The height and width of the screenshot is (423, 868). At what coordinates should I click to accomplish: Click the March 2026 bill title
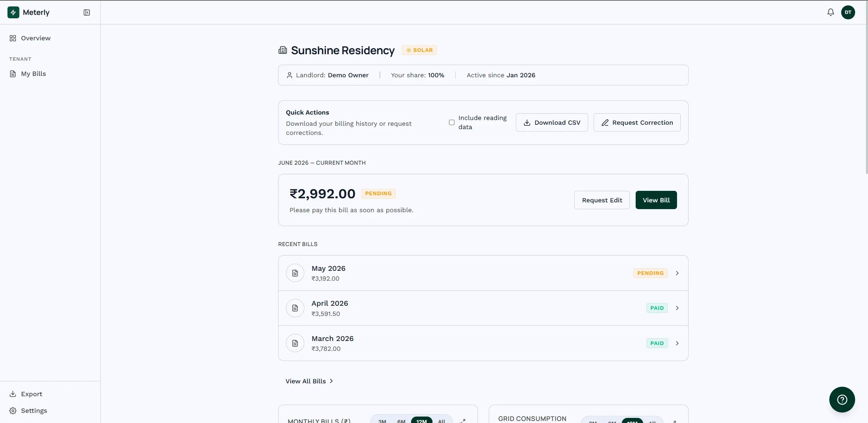point(332,339)
